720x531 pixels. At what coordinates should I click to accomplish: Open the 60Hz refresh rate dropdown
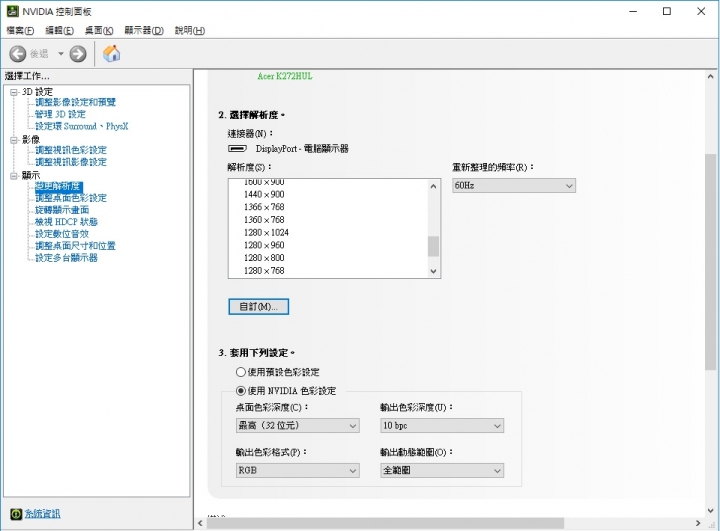(x=514, y=186)
